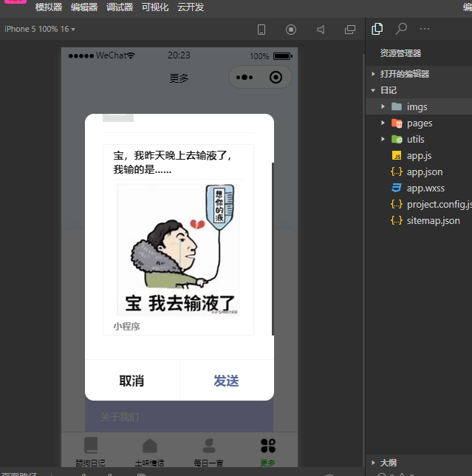
Task: Tap the mini program capsule menu dots
Action: pyautogui.click(x=246, y=77)
